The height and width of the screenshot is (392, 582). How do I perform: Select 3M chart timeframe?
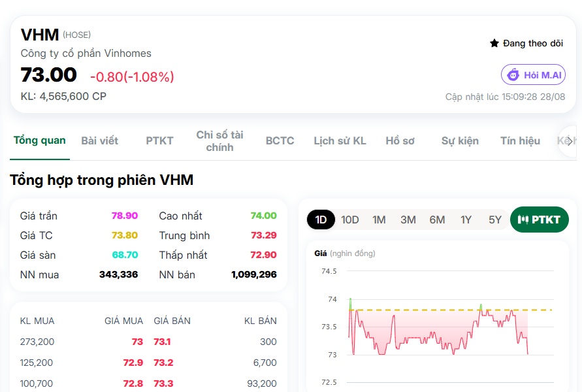point(408,220)
